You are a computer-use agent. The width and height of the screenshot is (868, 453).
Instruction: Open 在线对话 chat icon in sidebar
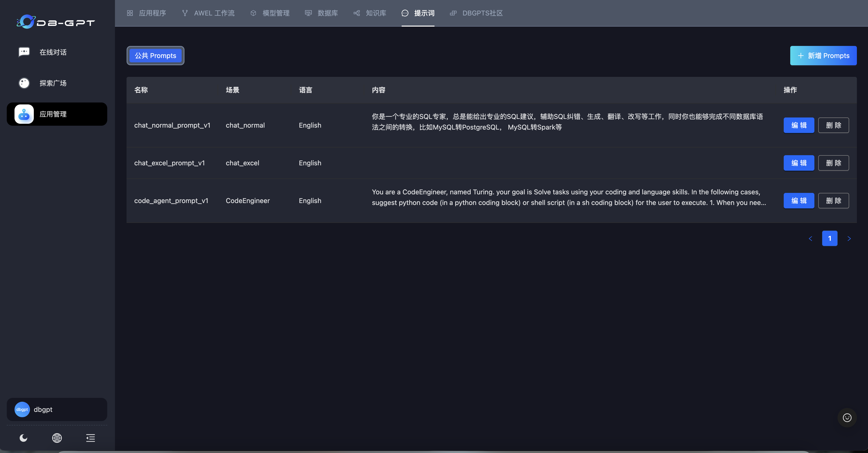24,52
